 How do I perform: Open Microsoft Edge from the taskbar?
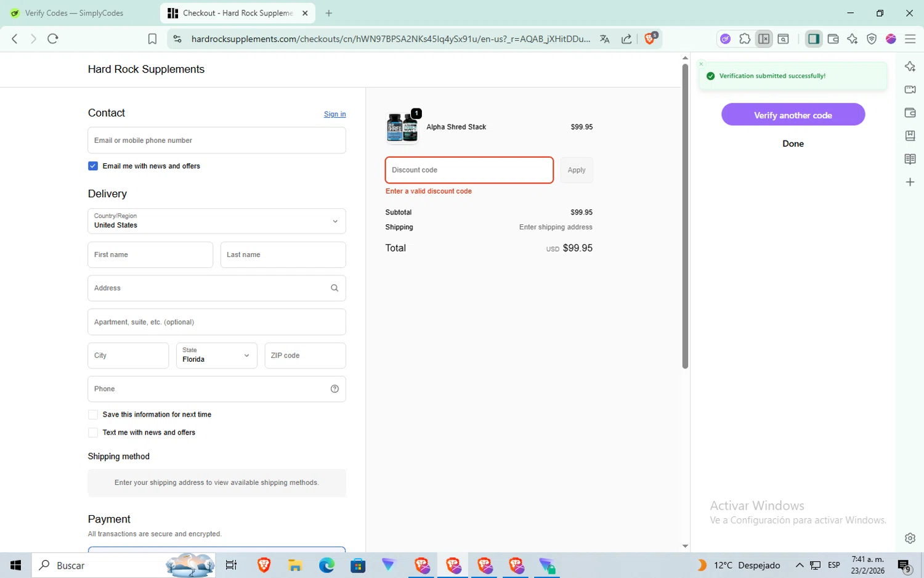click(x=326, y=565)
